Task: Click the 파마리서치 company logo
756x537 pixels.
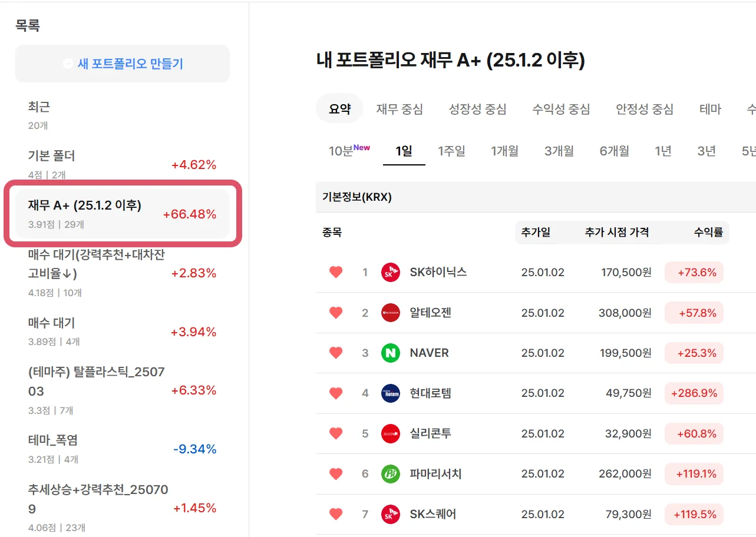Action: click(391, 474)
